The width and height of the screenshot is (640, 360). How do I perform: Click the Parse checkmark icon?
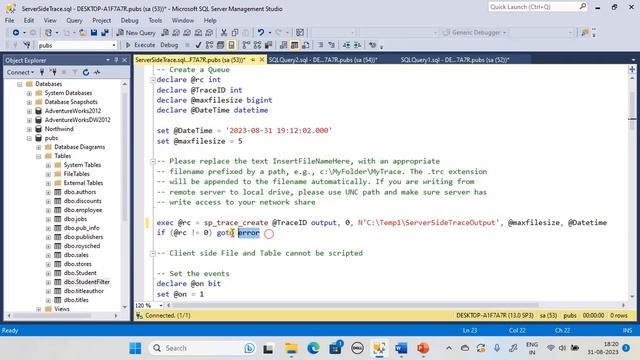click(x=198, y=45)
